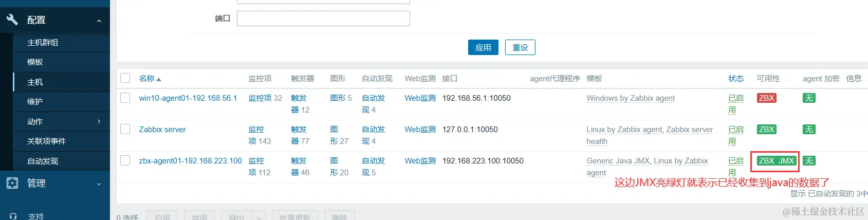Open 图形 27 for Zabbix server
The width and height of the screenshot is (868, 220).
[x=334, y=135]
